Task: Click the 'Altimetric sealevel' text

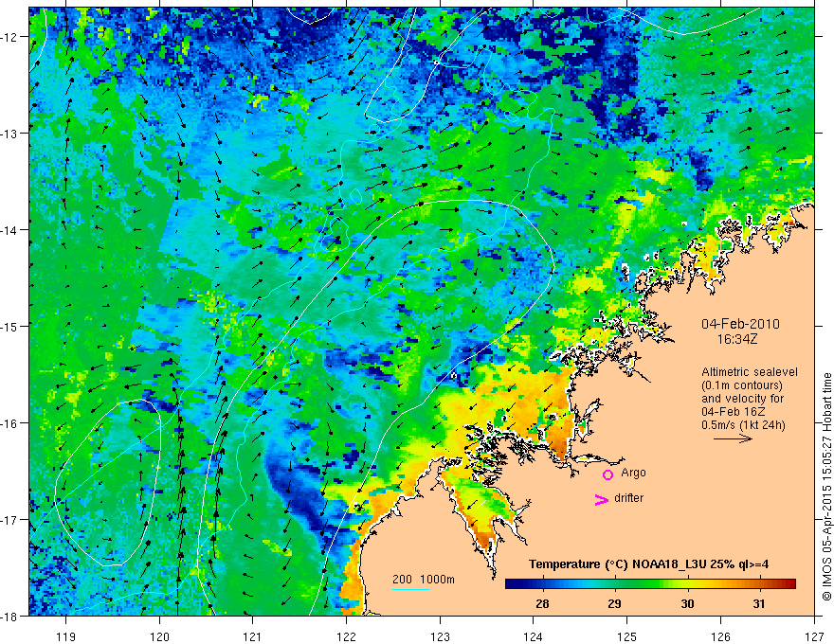Action: [750, 372]
